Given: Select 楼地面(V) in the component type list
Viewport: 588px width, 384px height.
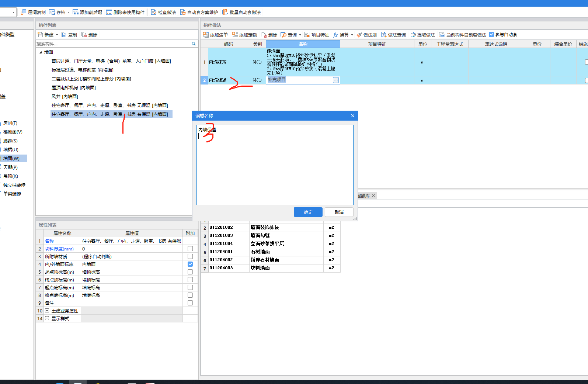Looking at the screenshot, I should click(x=13, y=132).
